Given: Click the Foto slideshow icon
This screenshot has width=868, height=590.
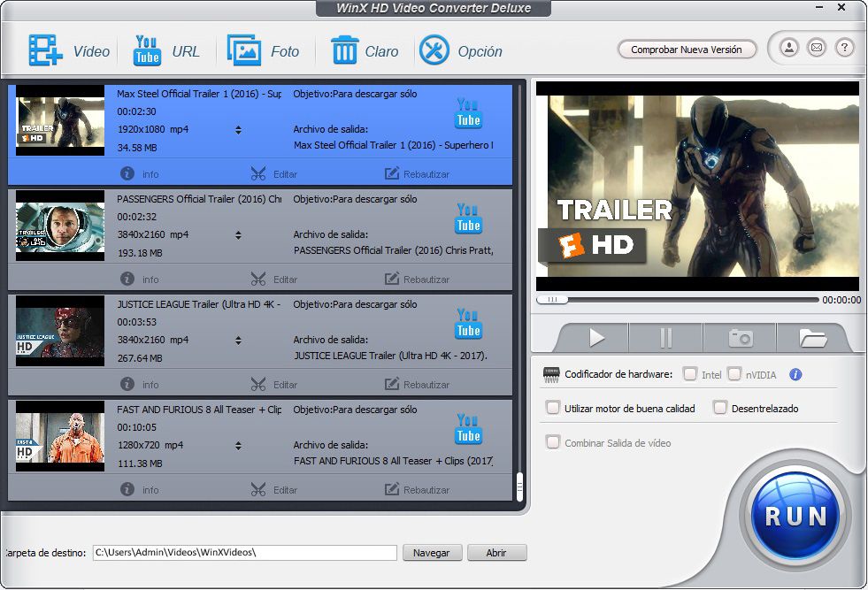Looking at the screenshot, I should pos(243,50).
